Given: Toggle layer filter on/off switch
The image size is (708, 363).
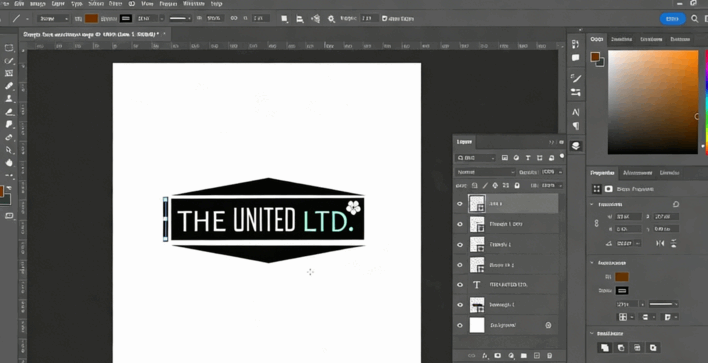Looking at the screenshot, I should [x=562, y=156].
